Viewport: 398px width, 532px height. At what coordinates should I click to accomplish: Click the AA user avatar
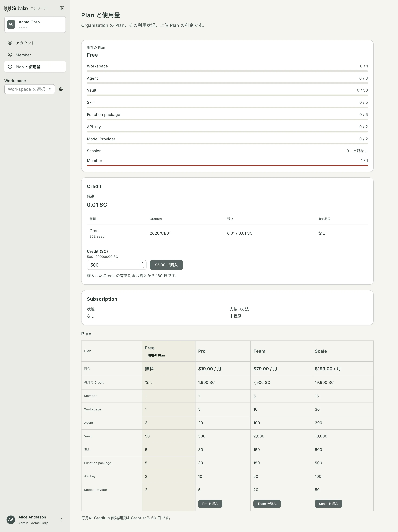pos(11,520)
